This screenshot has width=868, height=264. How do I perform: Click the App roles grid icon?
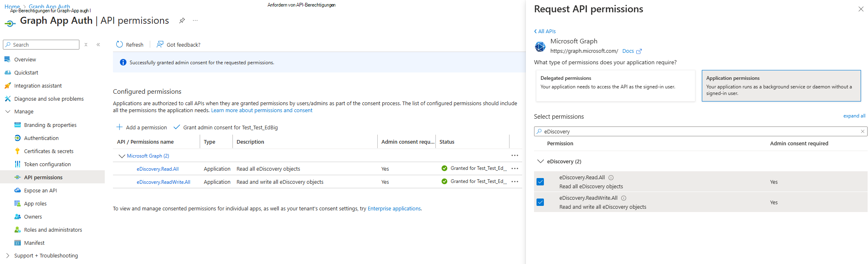coord(17,203)
